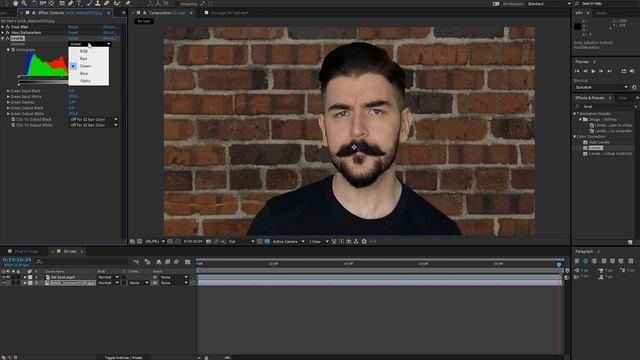Open About for Fast Blur effect
This screenshot has height=360, width=640.
coord(109,27)
